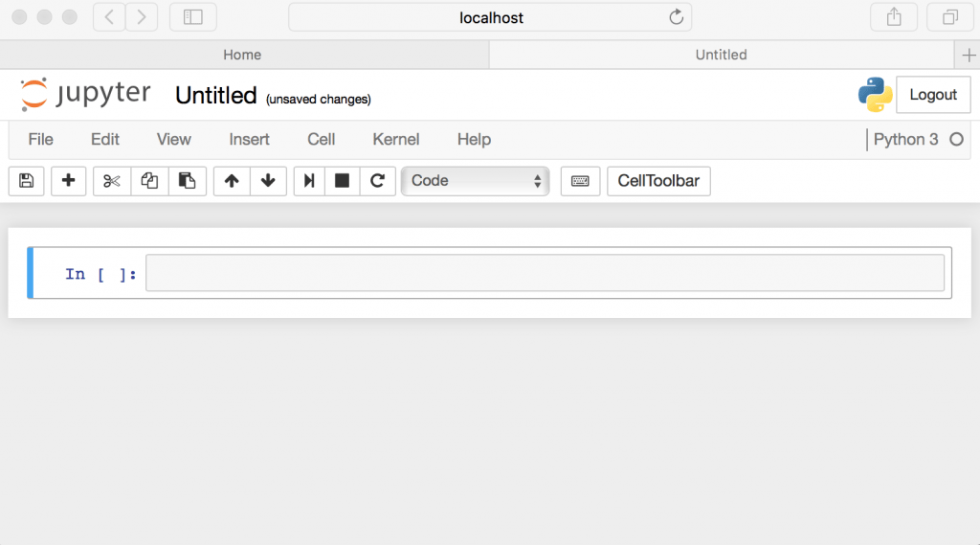Screen dimensions: 980x545
Task: Save notebook with the floppy disk icon
Action: click(x=27, y=181)
